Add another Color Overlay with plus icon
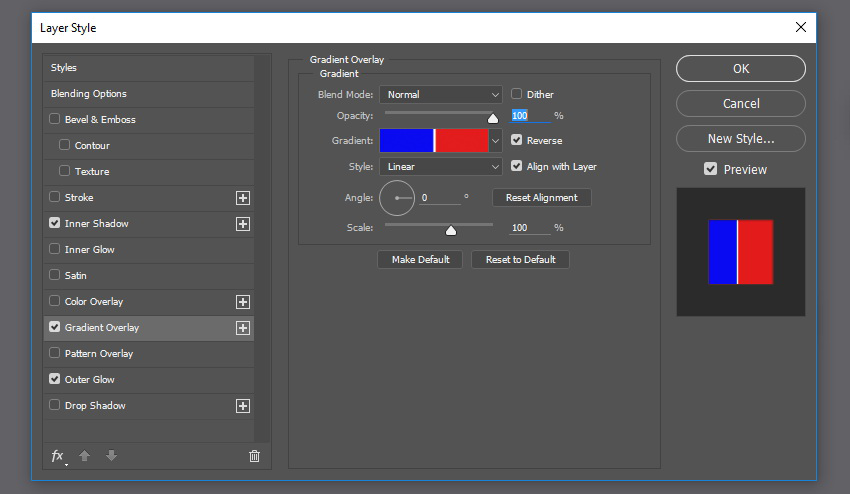This screenshot has height=494, width=850. (x=243, y=302)
